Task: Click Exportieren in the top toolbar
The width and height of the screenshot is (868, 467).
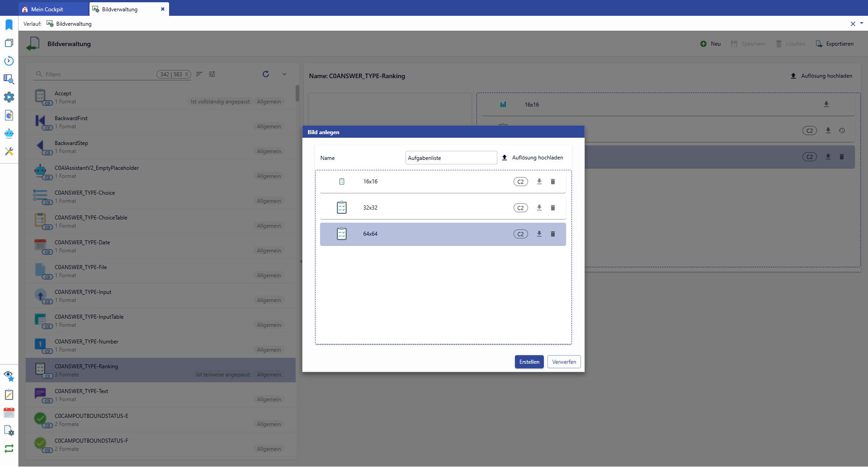Action: tap(835, 44)
